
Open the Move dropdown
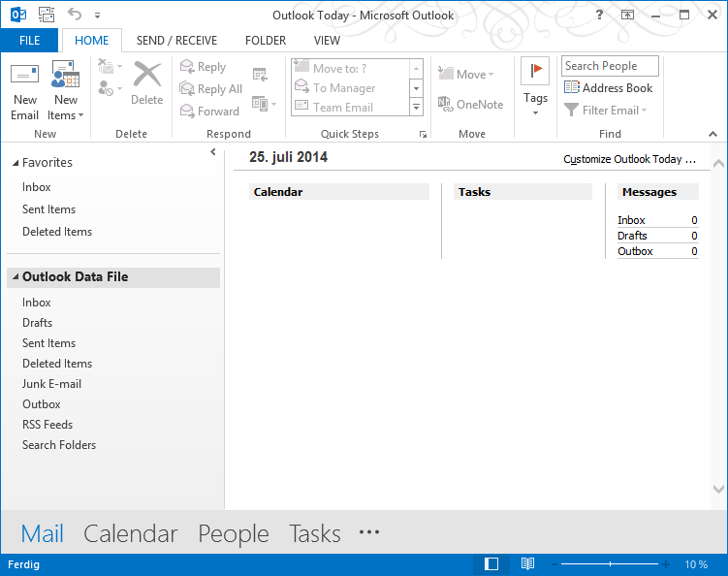465,75
